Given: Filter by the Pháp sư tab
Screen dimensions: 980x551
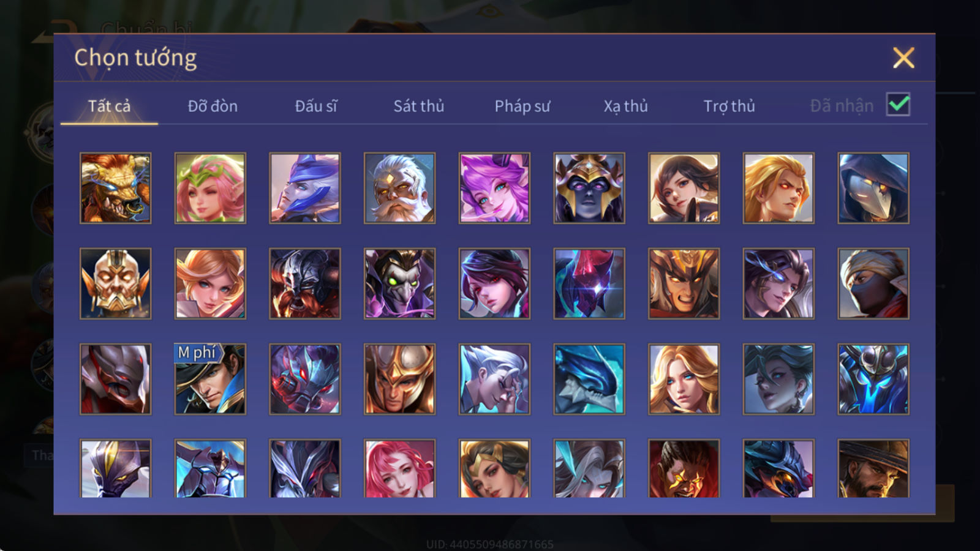Looking at the screenshot, I should pyautogui.click(x=522, y=106).
